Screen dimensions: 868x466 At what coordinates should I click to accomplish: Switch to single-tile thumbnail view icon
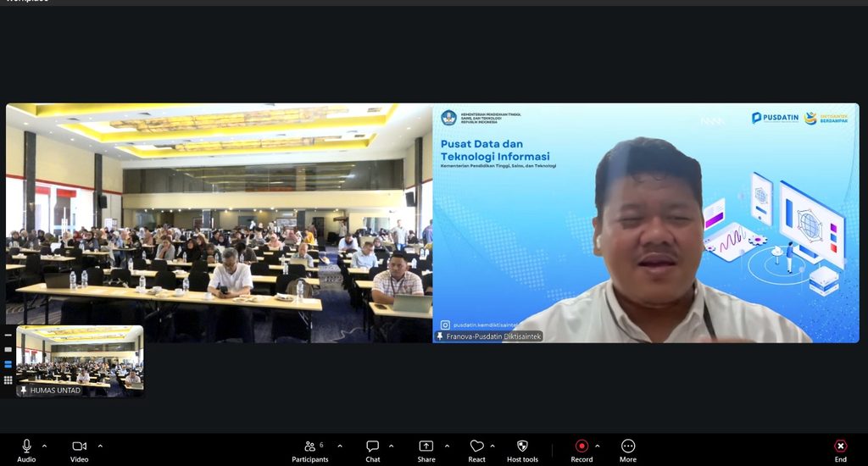point(8,350)
